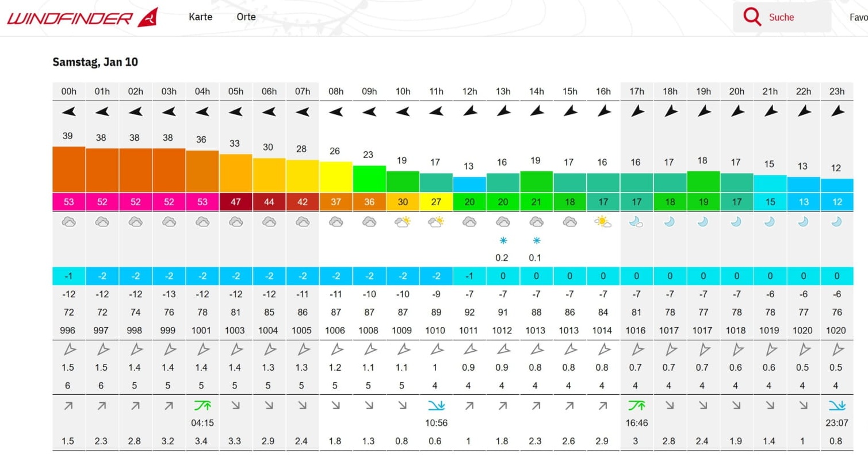Select the pink gust cell showing 53 at 00h
The height and width of the screenshot is (465, 868).
pos(68,202)
